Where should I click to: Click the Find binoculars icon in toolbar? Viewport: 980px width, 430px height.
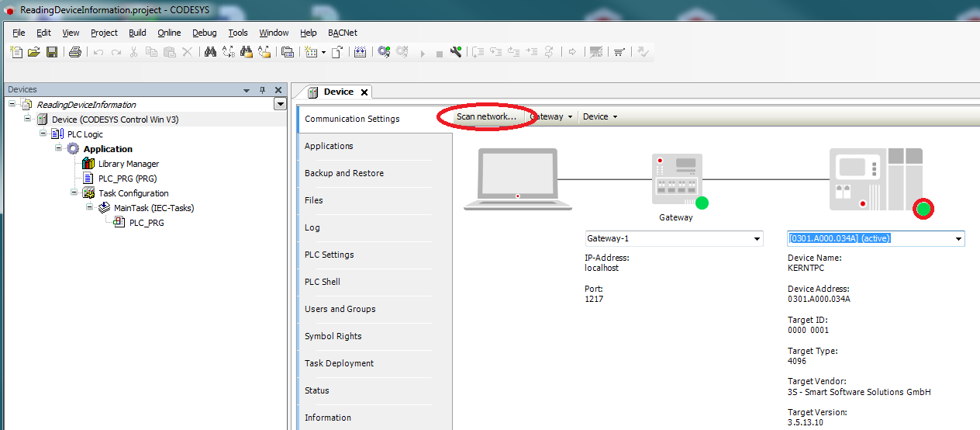tap(209, 52)
